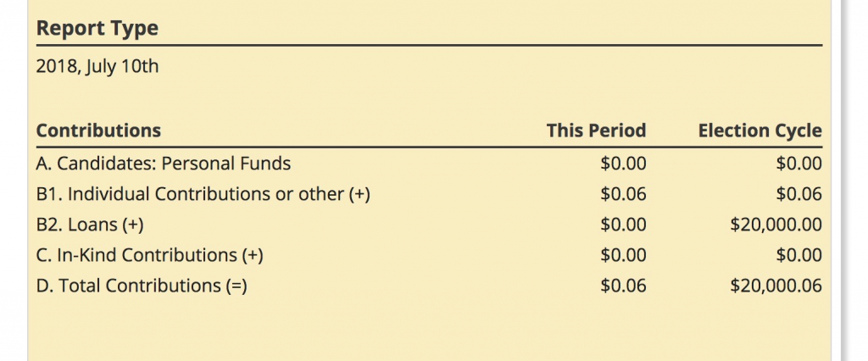Click Individual Contributions amount under Election Cycle

[x=798, y=194]
